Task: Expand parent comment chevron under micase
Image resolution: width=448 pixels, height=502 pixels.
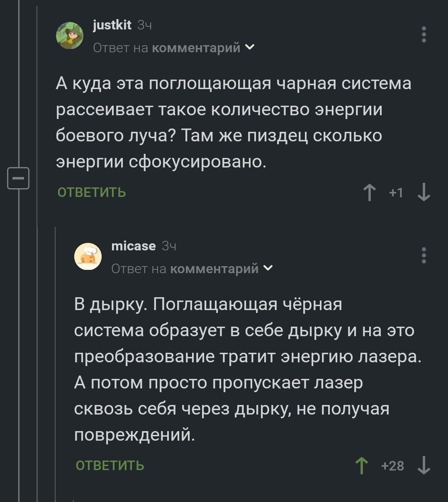Action: pos(268,269)
